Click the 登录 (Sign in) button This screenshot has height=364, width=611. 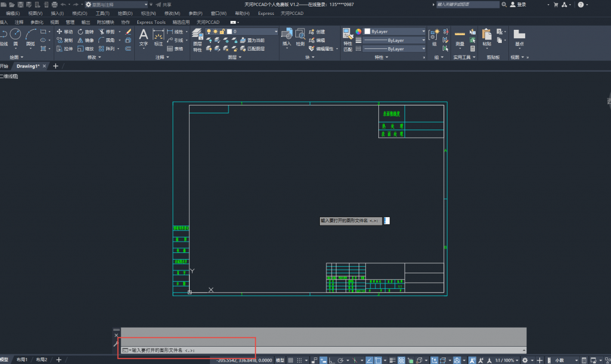pyautogui.click(x=519, y=5)
